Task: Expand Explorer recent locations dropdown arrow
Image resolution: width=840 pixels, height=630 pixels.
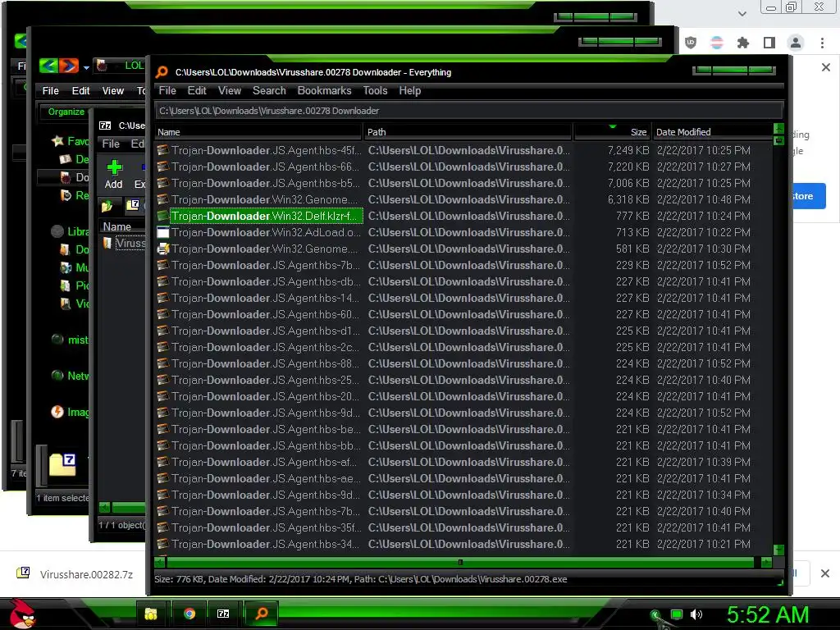Action: click(x=86, y=67)
